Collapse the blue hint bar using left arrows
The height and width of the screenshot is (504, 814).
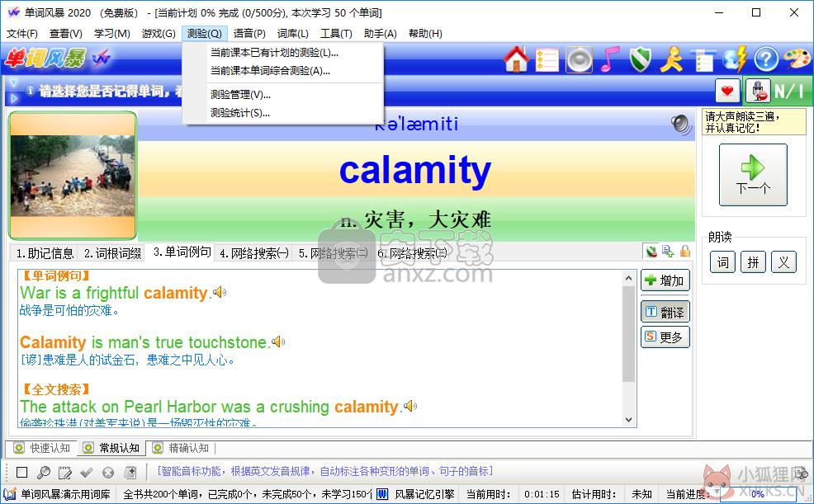click(x=13, y=90)
